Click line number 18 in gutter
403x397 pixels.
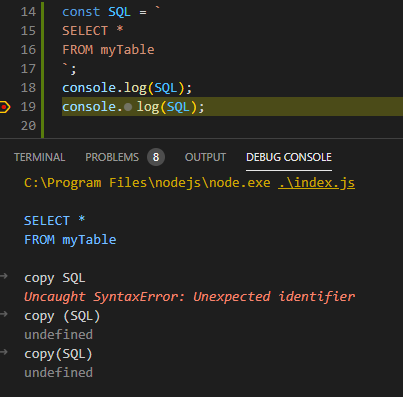[x=28, y=88]
